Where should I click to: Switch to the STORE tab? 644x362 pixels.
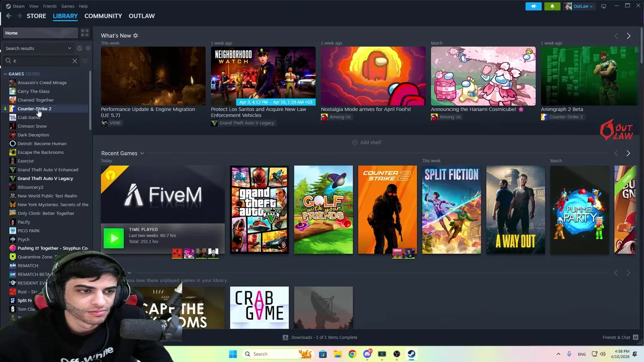pos(36,16)
